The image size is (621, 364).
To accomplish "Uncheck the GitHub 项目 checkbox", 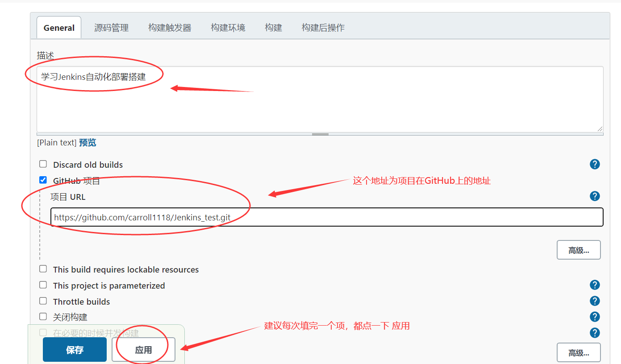I will click(x=43, y=180).
